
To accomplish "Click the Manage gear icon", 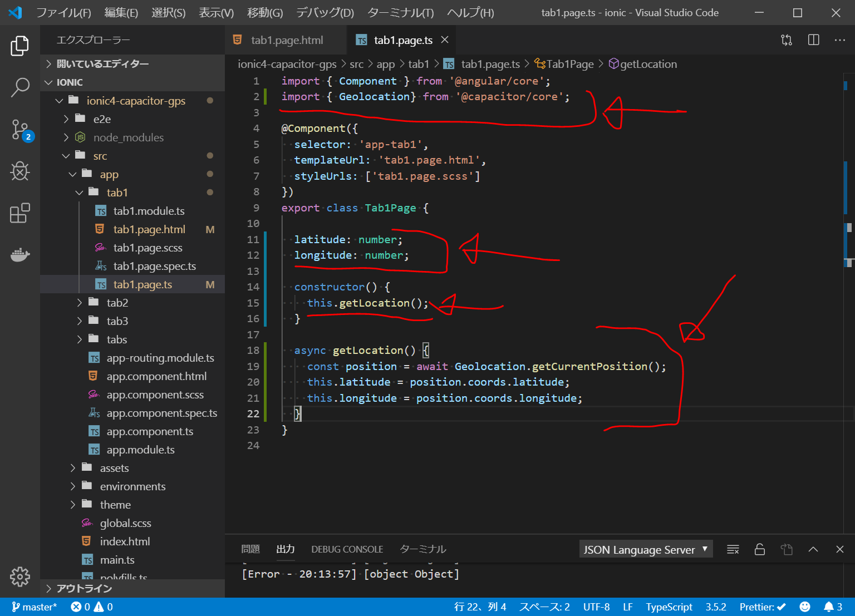I will click(20, 576).
